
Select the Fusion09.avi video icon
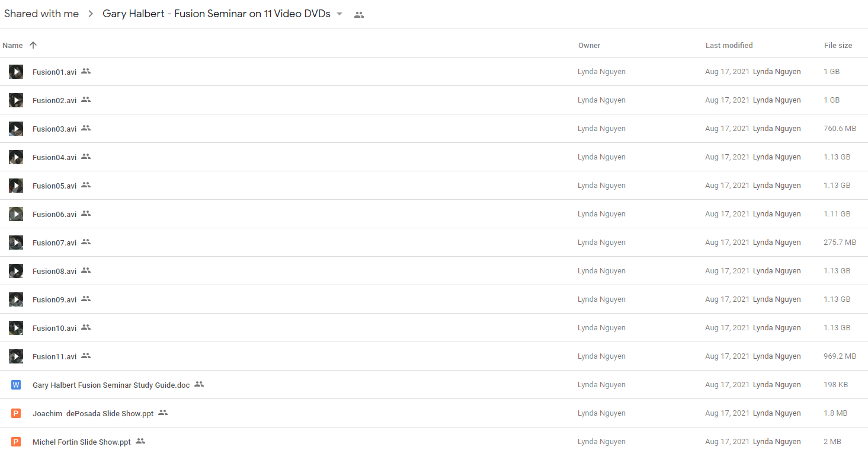[x=16, y=299]
